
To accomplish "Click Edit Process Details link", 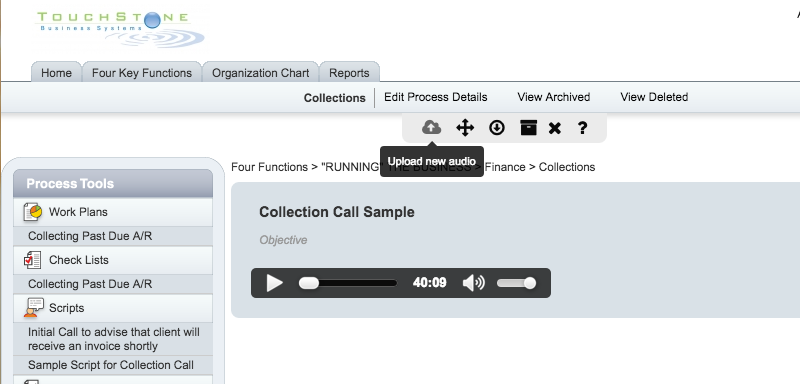I will [436, 97].
